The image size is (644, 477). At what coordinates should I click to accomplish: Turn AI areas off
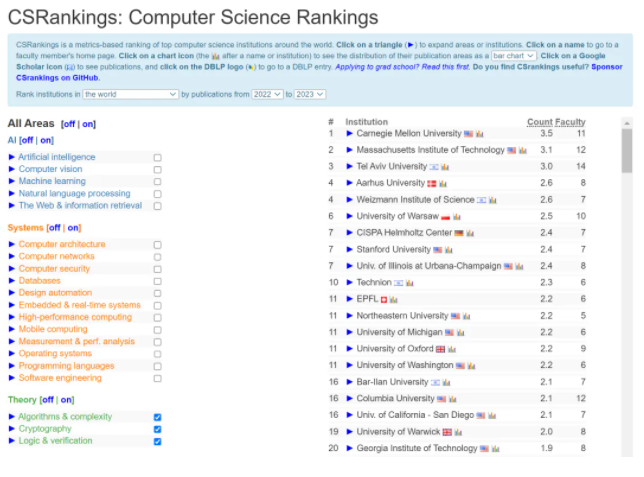(x=27, y=140)
